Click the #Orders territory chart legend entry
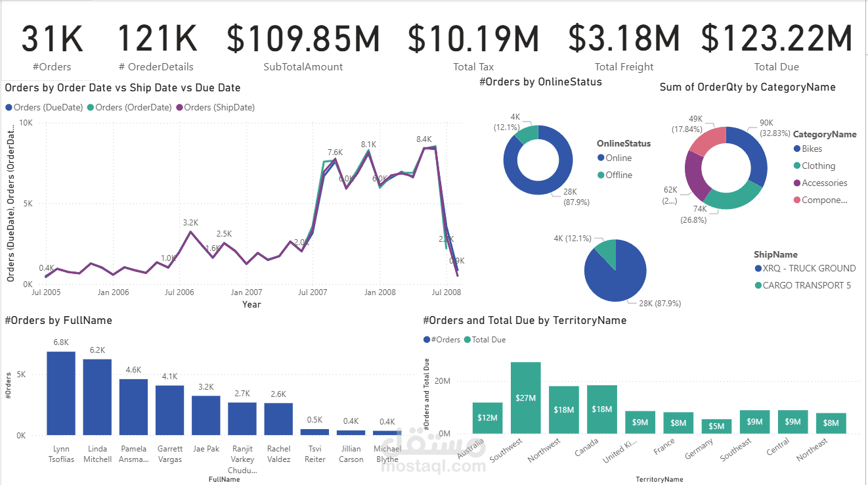The image size is (868, 485). coord(442,340)
